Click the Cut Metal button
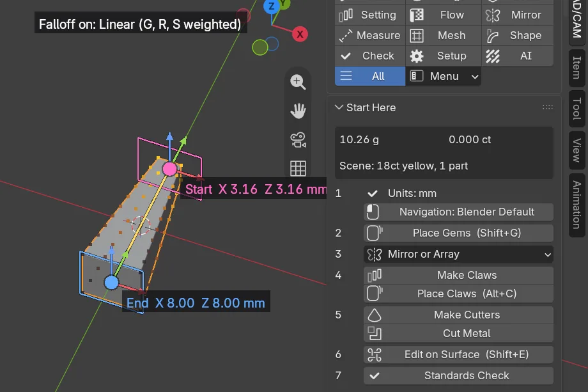 tap(458, 333)
